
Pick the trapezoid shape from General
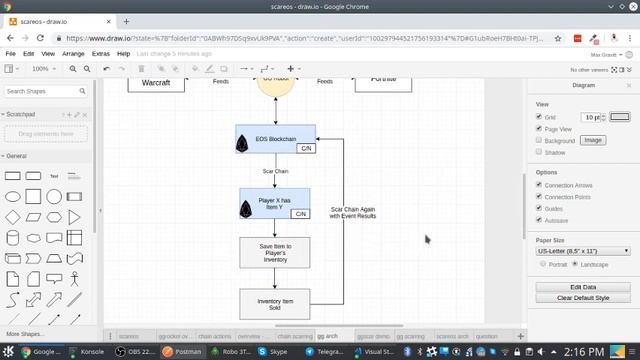click(54, 258)
